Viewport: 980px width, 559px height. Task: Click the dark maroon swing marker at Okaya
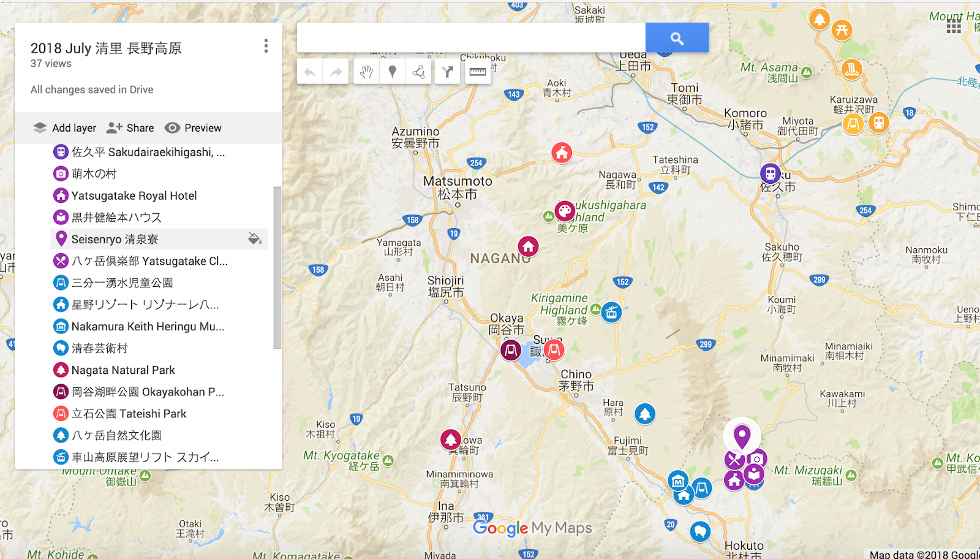click(x=511, y=350)
